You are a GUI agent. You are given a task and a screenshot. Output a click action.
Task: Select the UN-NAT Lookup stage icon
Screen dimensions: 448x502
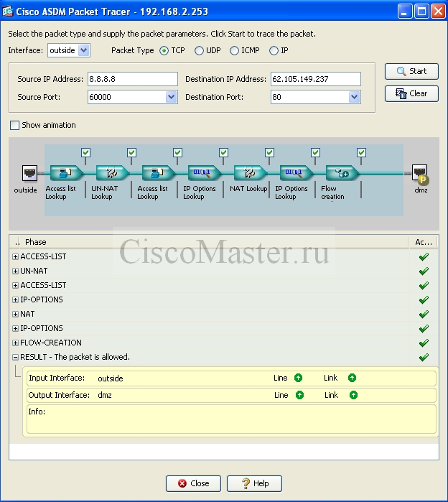tap(112, 173)
